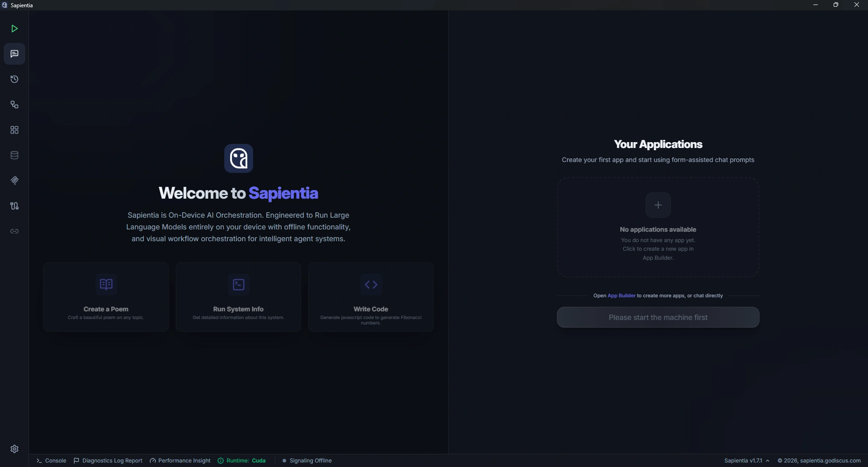The image size is (868, 467).
Task: Open the History panel (clock icon)
Action: [x=14, y=79]
